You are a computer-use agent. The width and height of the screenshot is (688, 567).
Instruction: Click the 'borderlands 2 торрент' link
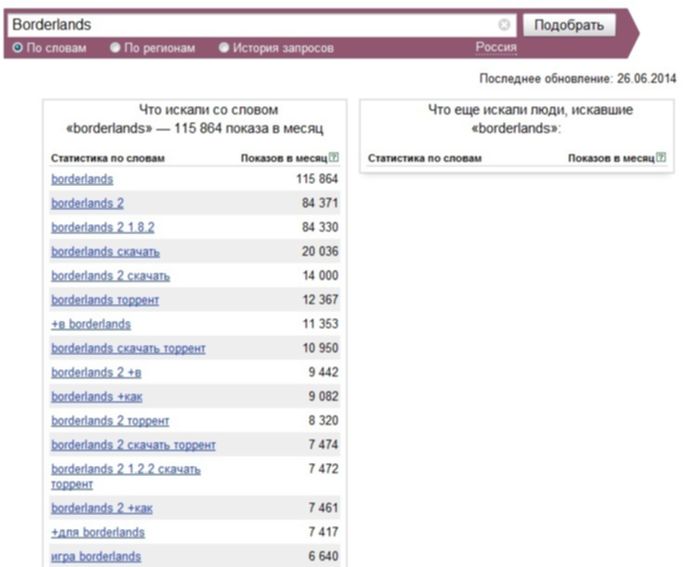[110, 421]
